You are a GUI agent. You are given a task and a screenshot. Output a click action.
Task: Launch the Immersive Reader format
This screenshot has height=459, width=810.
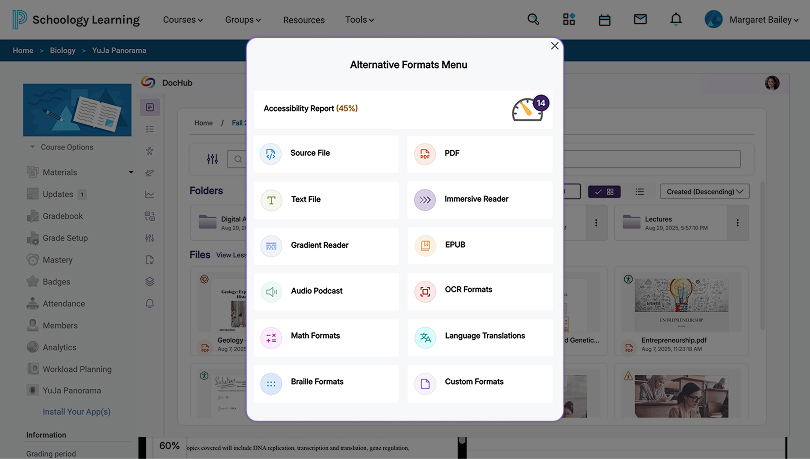480,199
